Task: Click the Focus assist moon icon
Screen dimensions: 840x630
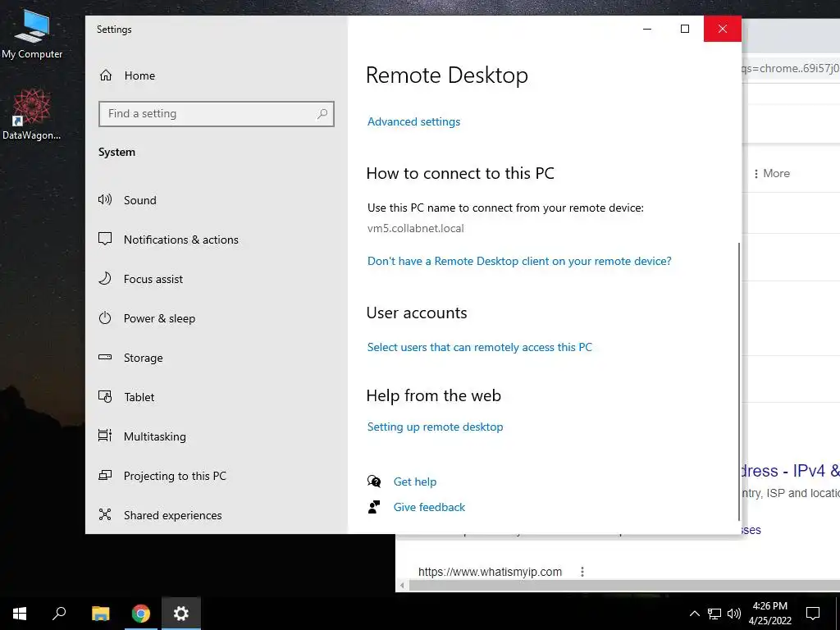Action: click(x=105, y=278)
